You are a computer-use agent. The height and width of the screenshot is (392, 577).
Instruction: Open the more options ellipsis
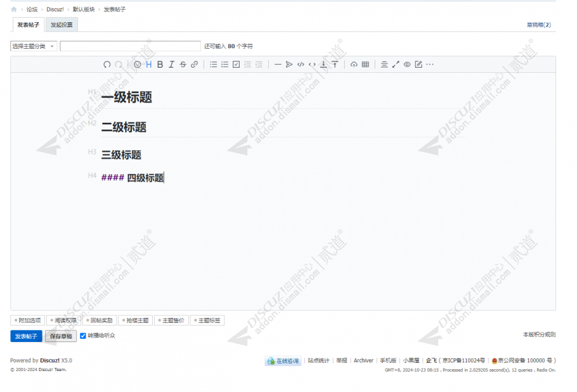coord(430,65)
